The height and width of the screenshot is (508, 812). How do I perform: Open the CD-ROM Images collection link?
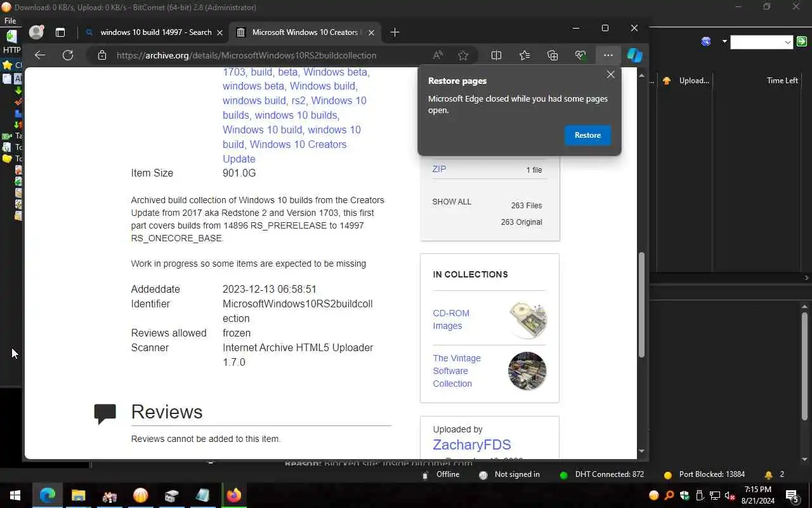451,319
